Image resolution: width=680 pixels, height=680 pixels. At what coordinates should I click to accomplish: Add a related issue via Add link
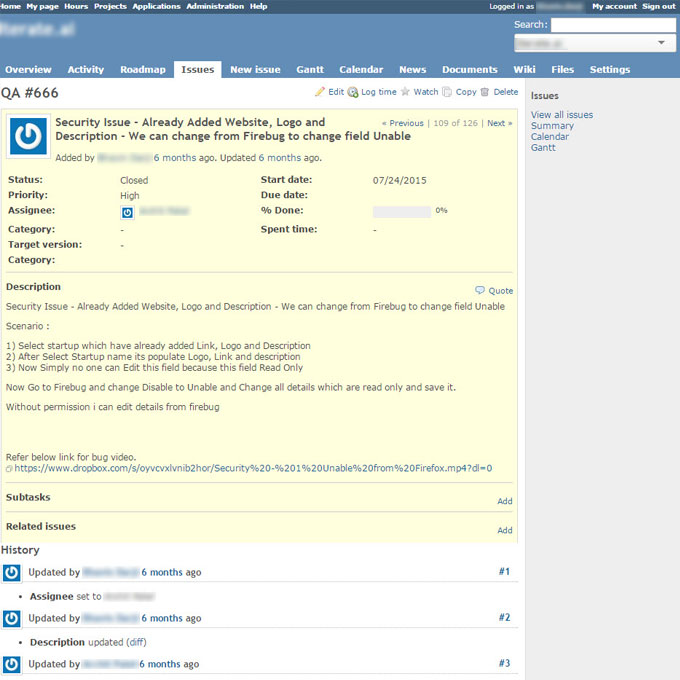[x=505, y=530]
